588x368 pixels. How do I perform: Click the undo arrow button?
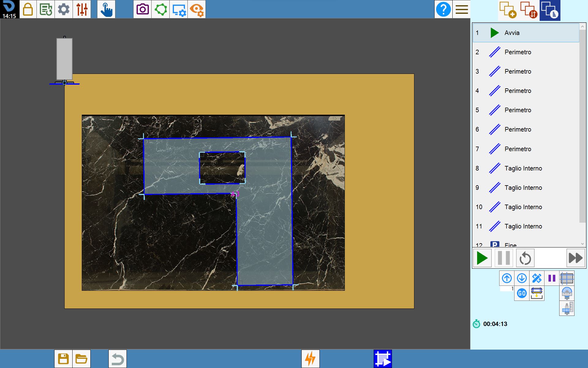(x=118, y=358)
